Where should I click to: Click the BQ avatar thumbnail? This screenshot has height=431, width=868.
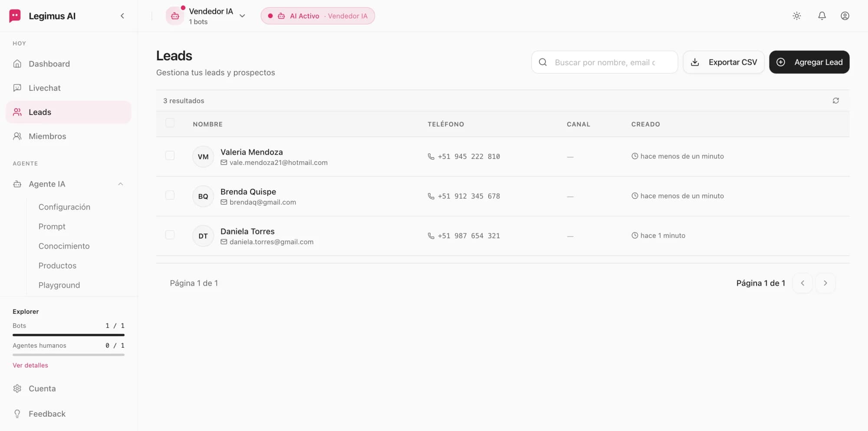[x=203, y=196]
